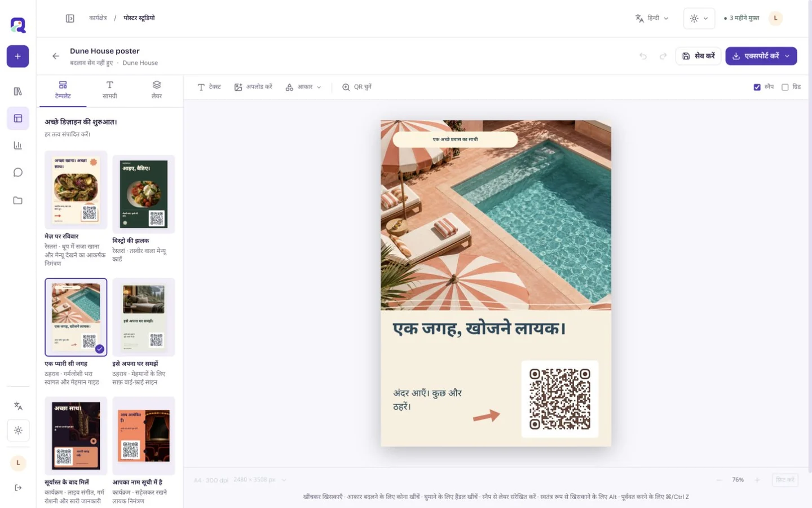Click the zoom in plus icon
Screen dimensions: 812x508
(757, 480)
